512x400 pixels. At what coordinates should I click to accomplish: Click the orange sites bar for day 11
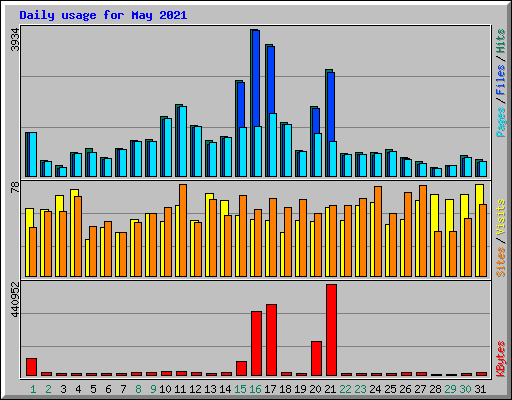[183, 230]
